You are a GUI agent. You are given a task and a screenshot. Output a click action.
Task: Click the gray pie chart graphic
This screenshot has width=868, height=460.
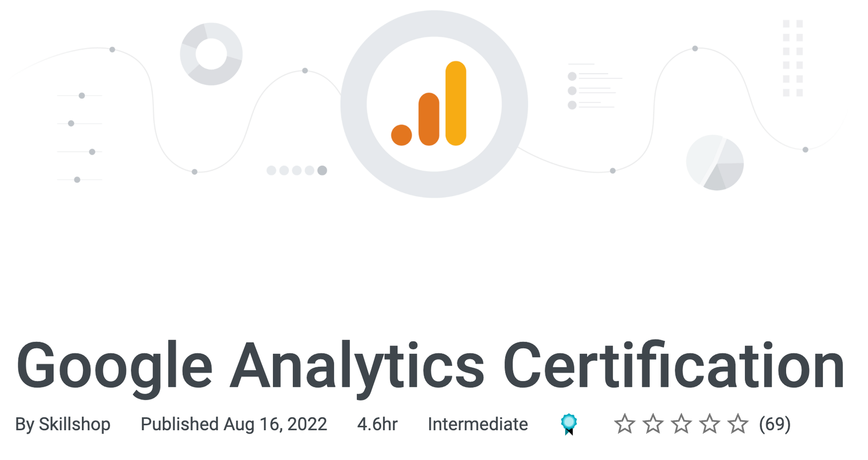click(714, 162)
